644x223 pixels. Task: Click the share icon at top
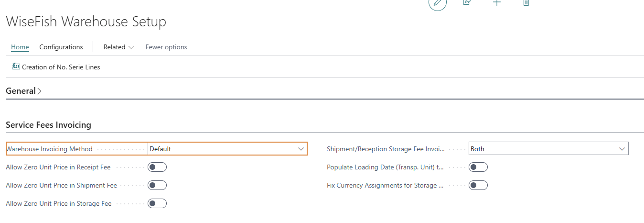(x=467, y=2)
